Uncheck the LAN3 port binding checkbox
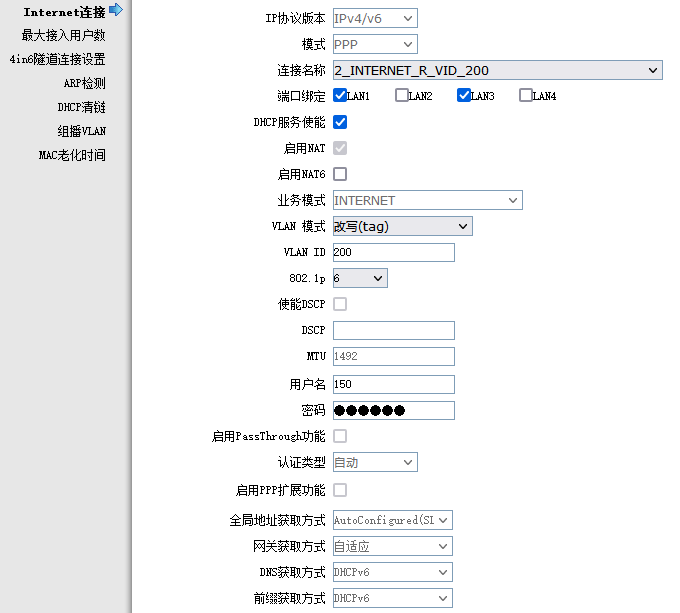680x613 pixels. tap(464, 96)
